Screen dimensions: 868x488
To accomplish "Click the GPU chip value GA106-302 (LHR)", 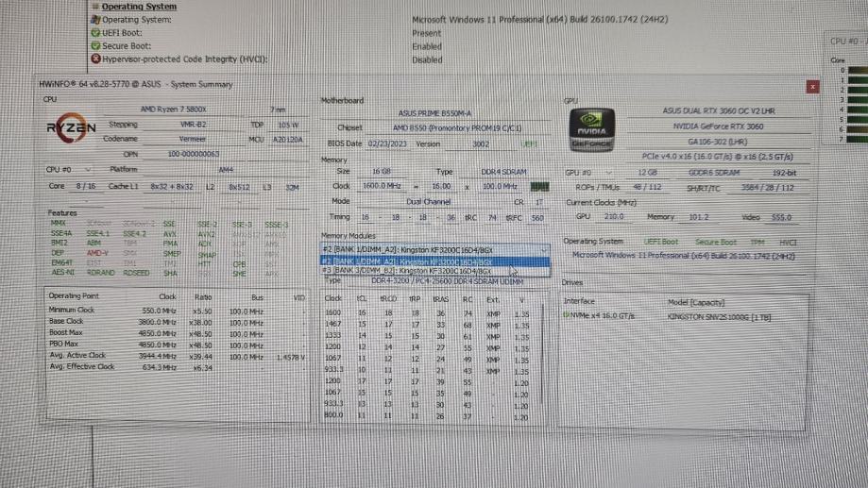I will [717, 142].
